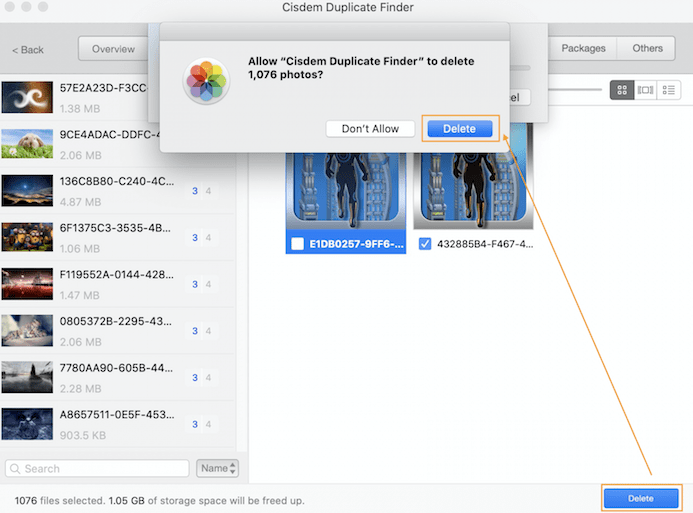
Task: Select the 9CE4ADAC item thumbnail
Action: pyautogui.click(x=27, y=144)
